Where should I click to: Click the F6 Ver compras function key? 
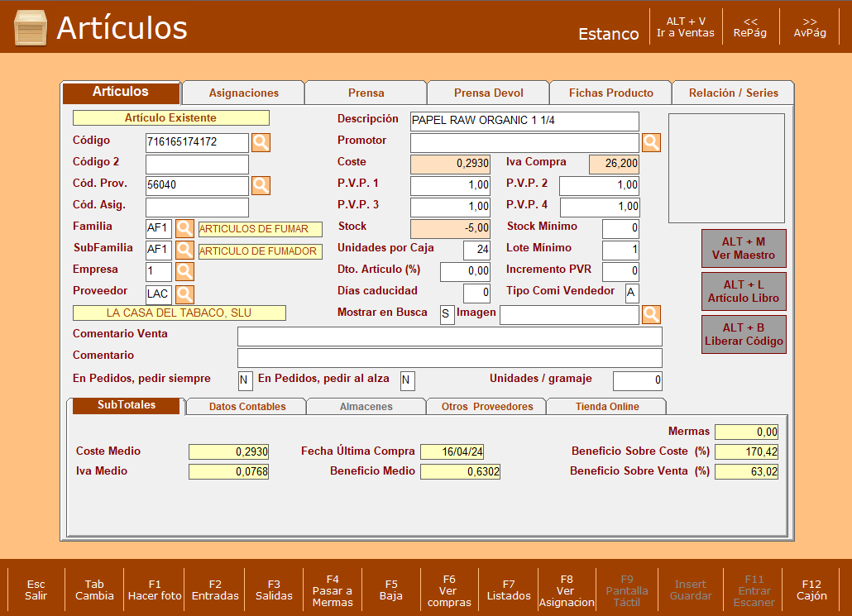449,590
